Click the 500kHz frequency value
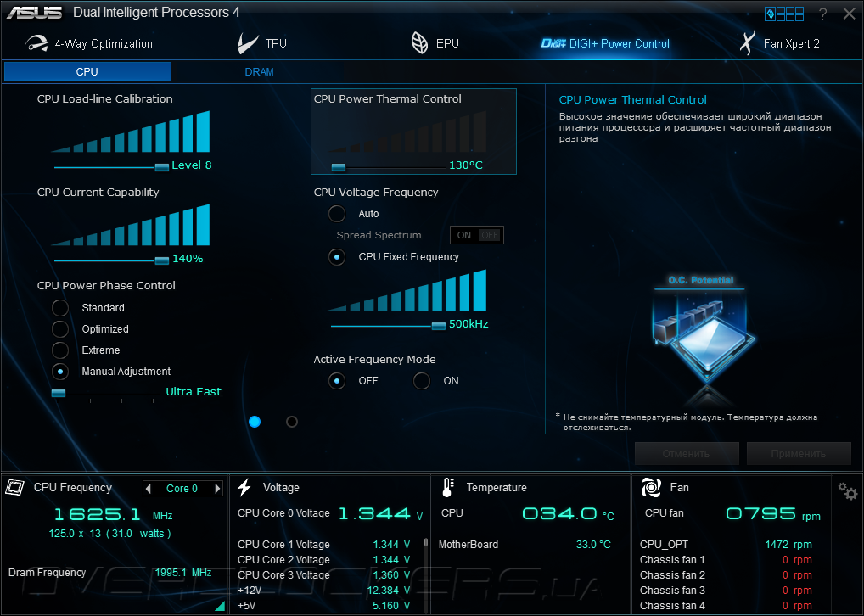864x616 pixels. pyautogui.click(x=468, y=324)
